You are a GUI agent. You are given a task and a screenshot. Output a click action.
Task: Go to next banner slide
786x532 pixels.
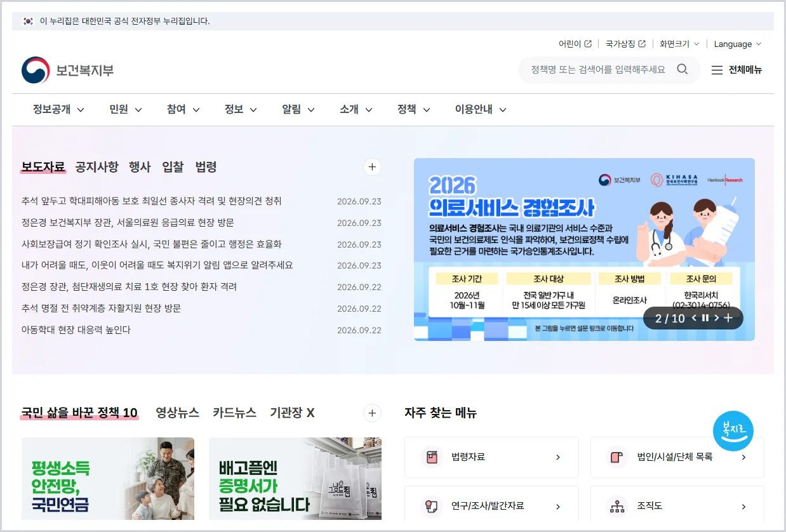716,318
